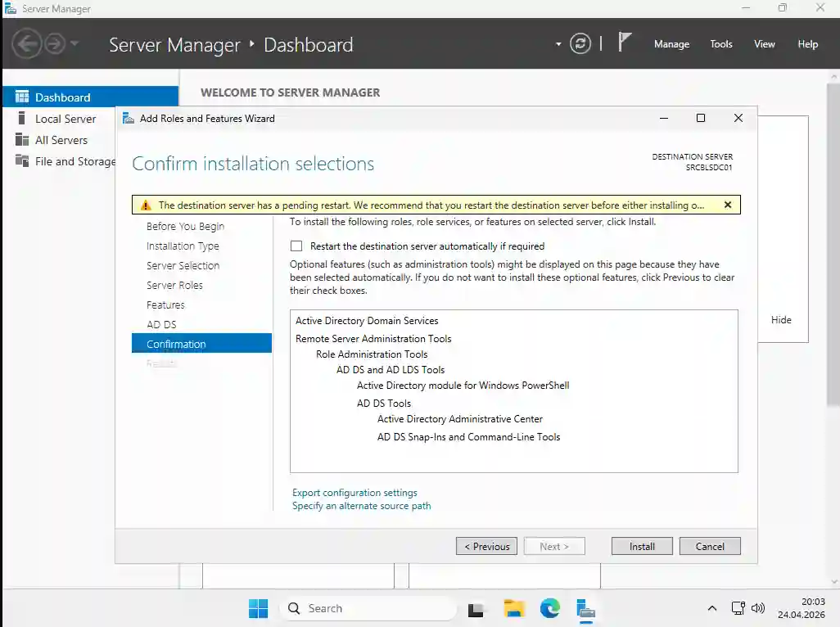Select All Servers in the sidebar

(61, 140)
